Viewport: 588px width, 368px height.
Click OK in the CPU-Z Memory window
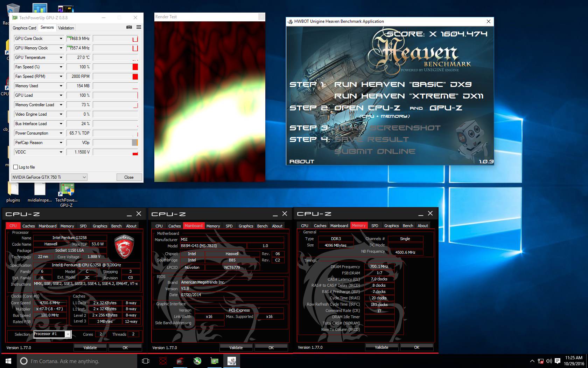[x=416, y=347]
